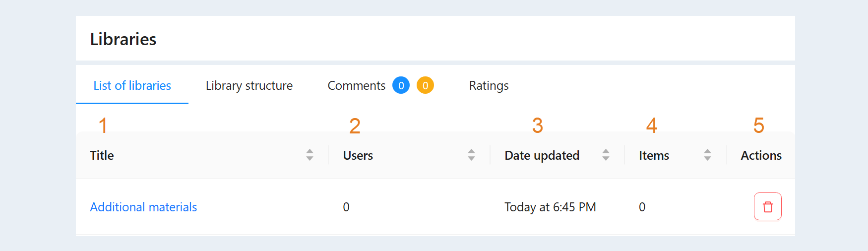Click the Users count cell showing 0

coord(346,207)
